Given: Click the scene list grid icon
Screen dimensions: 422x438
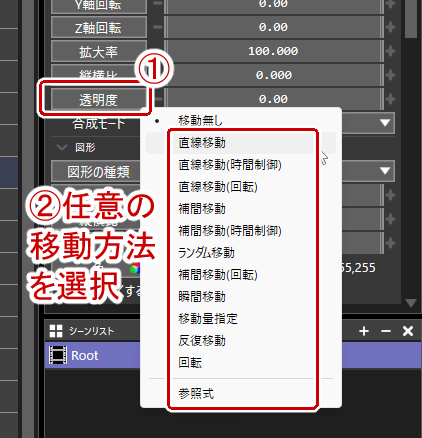Looking at the screenshot, I should coord(56,331).
